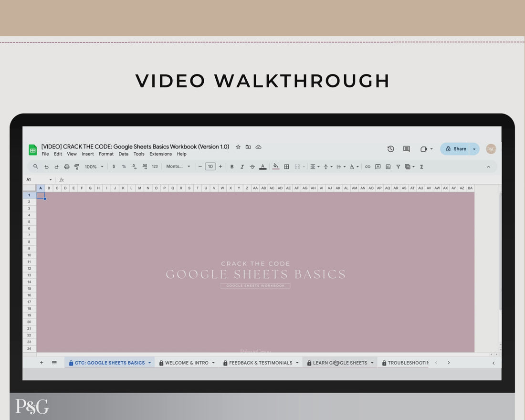
Task: Select column header B
Action: 49,188
